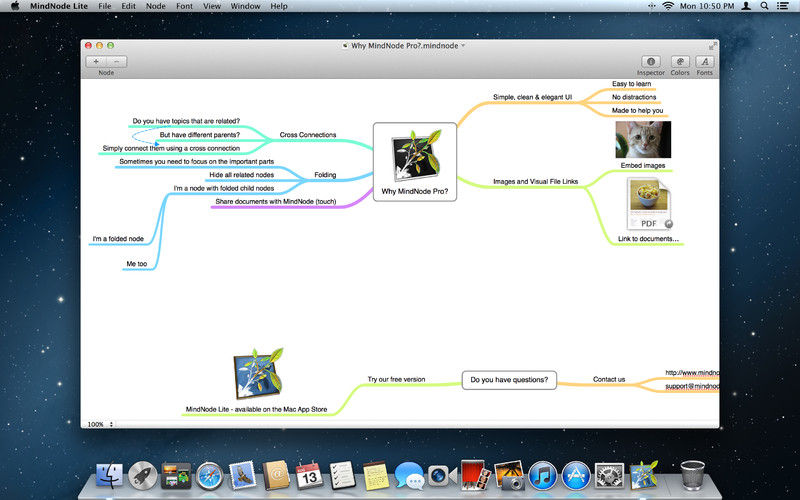Open the Font menu
Image resolution: width=800 pixels, height=500 pixels.
click(x=184, y=6)
